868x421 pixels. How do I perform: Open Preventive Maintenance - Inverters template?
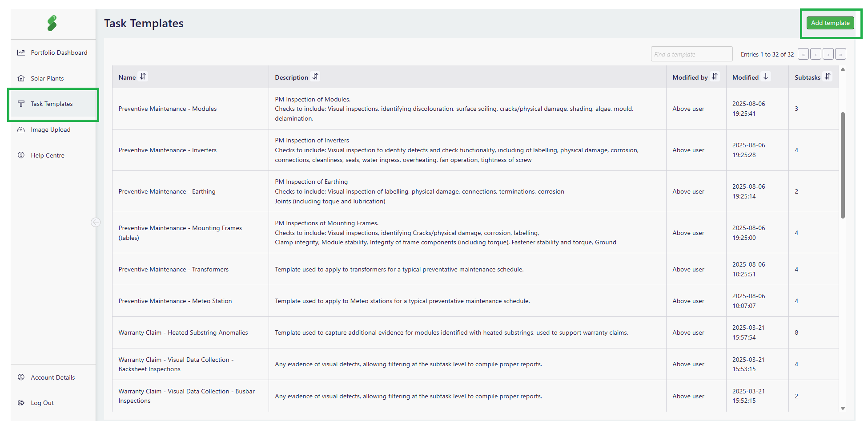167,150
